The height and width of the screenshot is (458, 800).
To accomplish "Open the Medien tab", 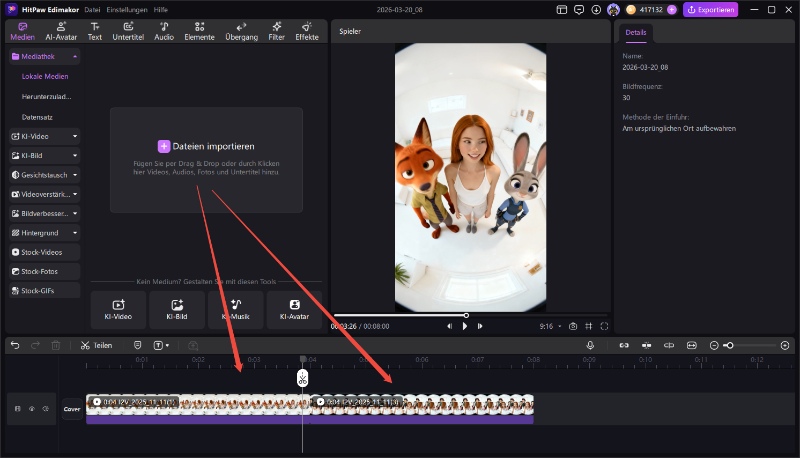I will (x=22, y=32).
